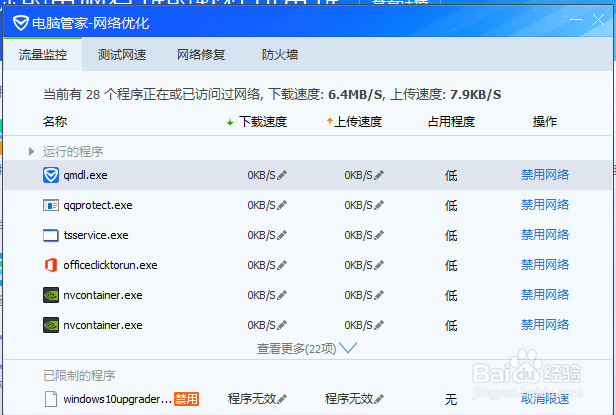The image size is (616, 415).
Task: Click the qqprotect.exe program icon
Action: [x=51, y=205]
